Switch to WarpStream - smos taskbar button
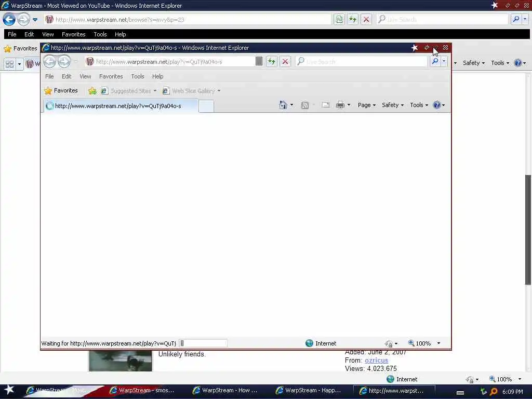Viewport: 532px width, 399px height. tap(141, 391)
